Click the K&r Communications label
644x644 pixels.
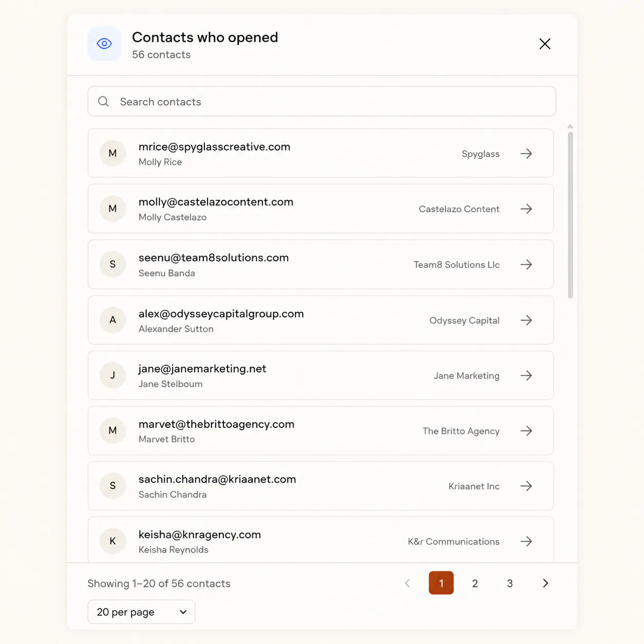point(453,541)
